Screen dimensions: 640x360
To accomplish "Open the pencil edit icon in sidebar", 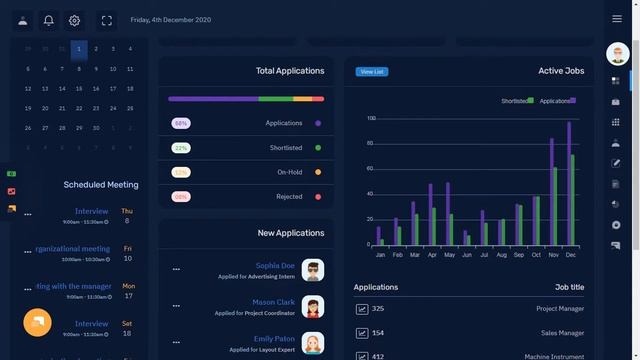I will click(x=616, y=163).
